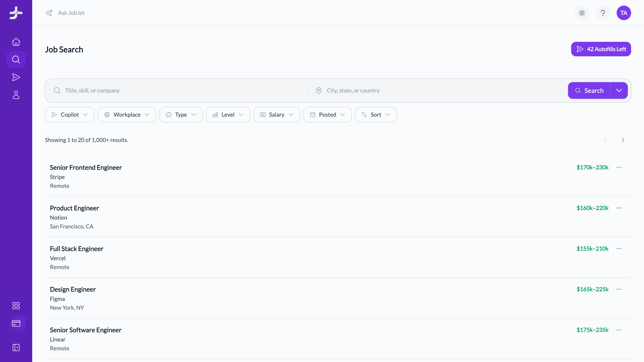Open the help question mark icon
This screenshot has height=362, width=644.
[x=603, y=13]
